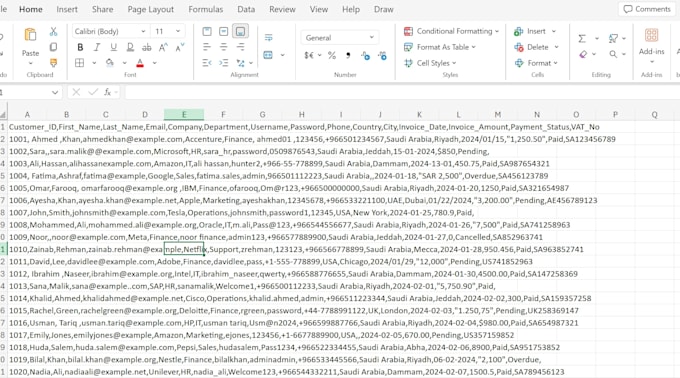Open the Comments pane
Screen dimensions: 680x378
(647, 9)
